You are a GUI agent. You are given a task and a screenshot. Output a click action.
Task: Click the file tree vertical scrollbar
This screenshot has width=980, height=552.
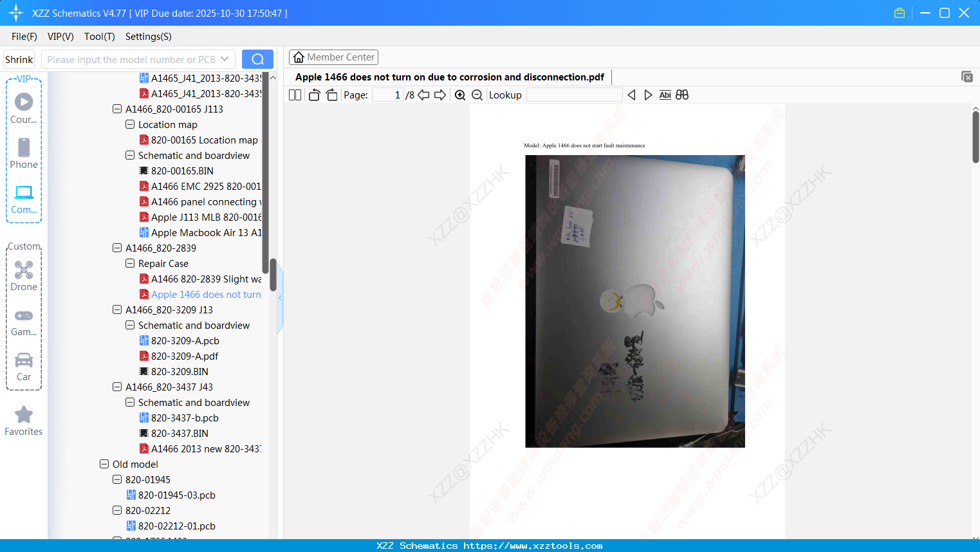pos(273,275)
